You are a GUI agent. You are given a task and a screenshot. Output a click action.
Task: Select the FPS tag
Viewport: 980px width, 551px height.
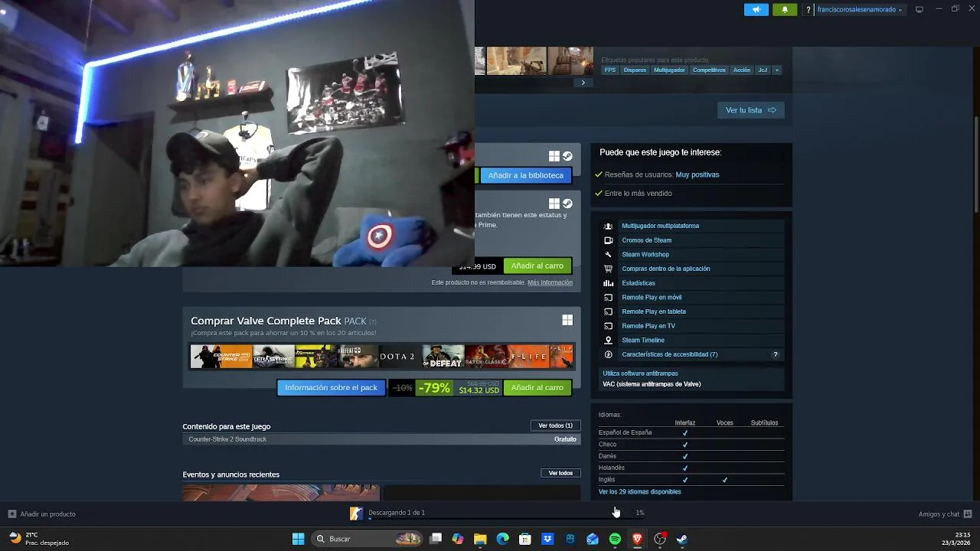(x=609, y=70)
